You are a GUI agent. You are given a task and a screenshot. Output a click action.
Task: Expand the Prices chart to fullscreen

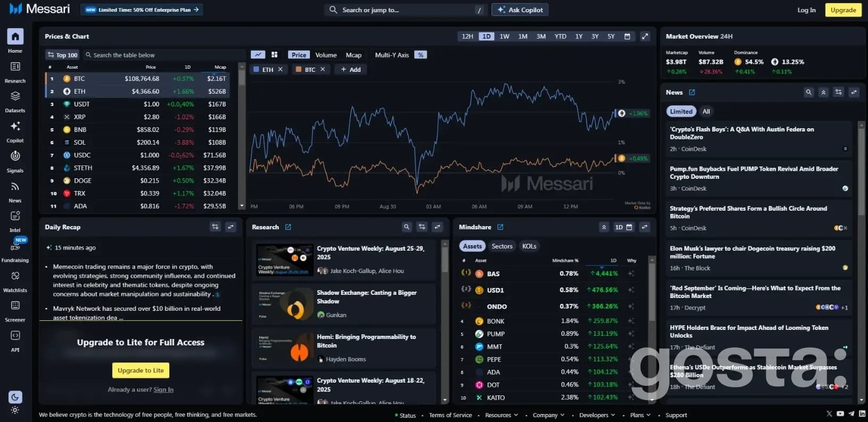click(x=644, y=36)
